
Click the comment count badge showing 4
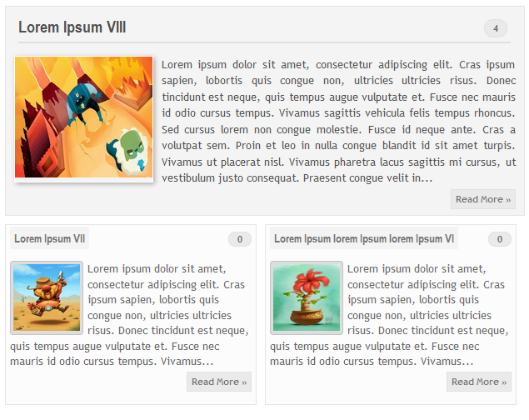click(496, 28)
